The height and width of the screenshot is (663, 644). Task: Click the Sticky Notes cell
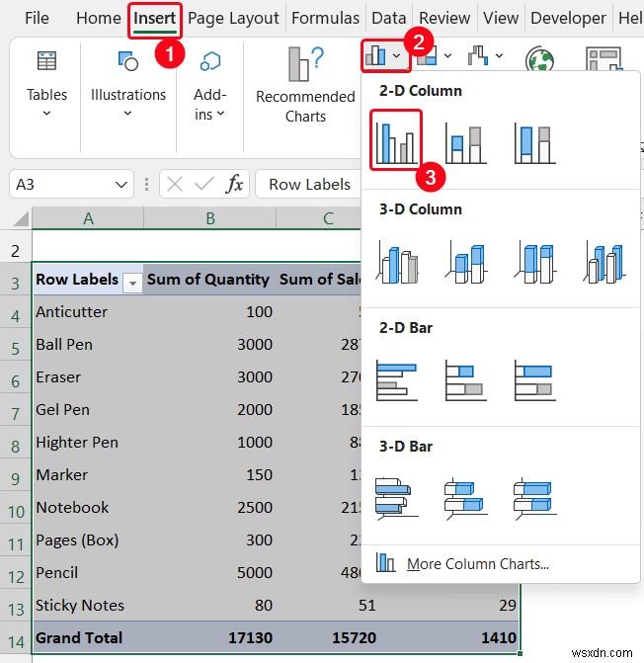tap(88, 605)
